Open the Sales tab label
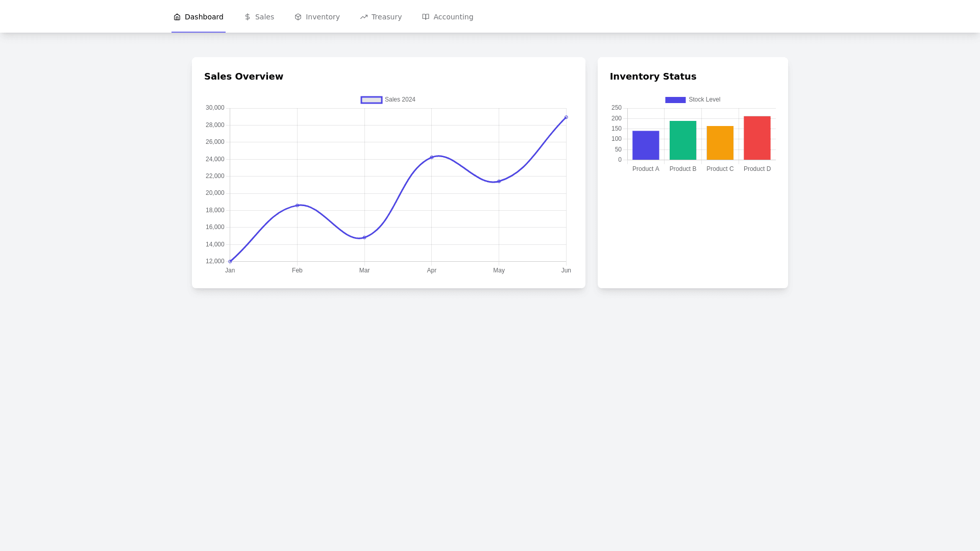Image resolution: width=980 pixels, height=551 pixels. pos(264,17)
